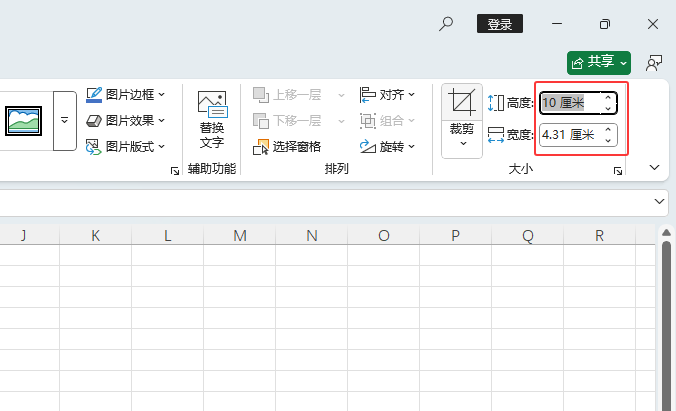Screen dimensions: 676x411
Task: Open the 选择窗格 selection pane
Action: (x=289, y=146)
